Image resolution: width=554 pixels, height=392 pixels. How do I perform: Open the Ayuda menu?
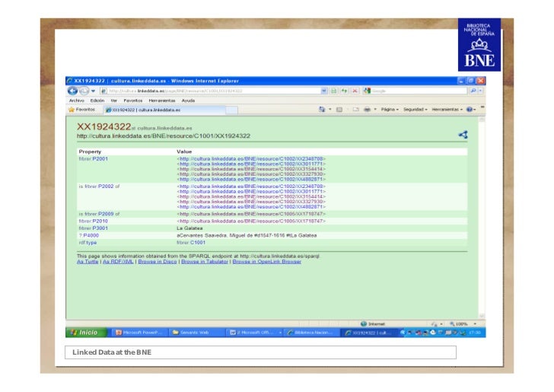[x=188, y=100]
